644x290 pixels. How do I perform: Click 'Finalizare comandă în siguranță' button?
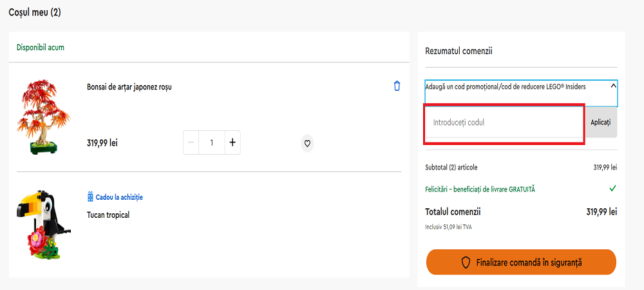(521, 262)
